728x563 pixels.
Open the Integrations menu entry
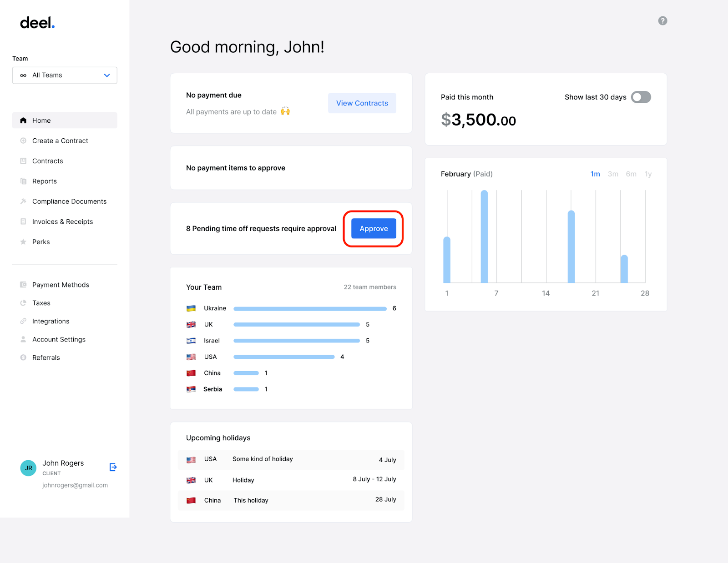pyautogui.click(x=51, y=321)
